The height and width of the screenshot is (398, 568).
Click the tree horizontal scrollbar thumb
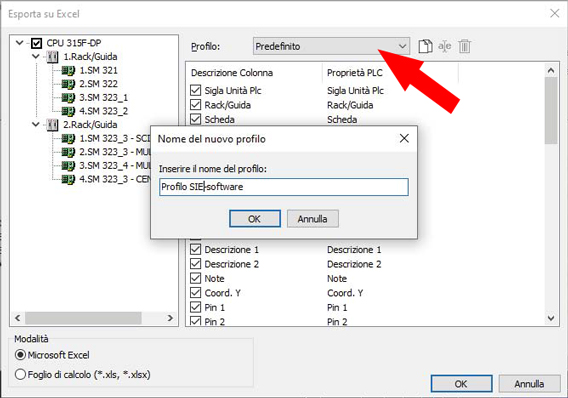(x=83, y=318)
